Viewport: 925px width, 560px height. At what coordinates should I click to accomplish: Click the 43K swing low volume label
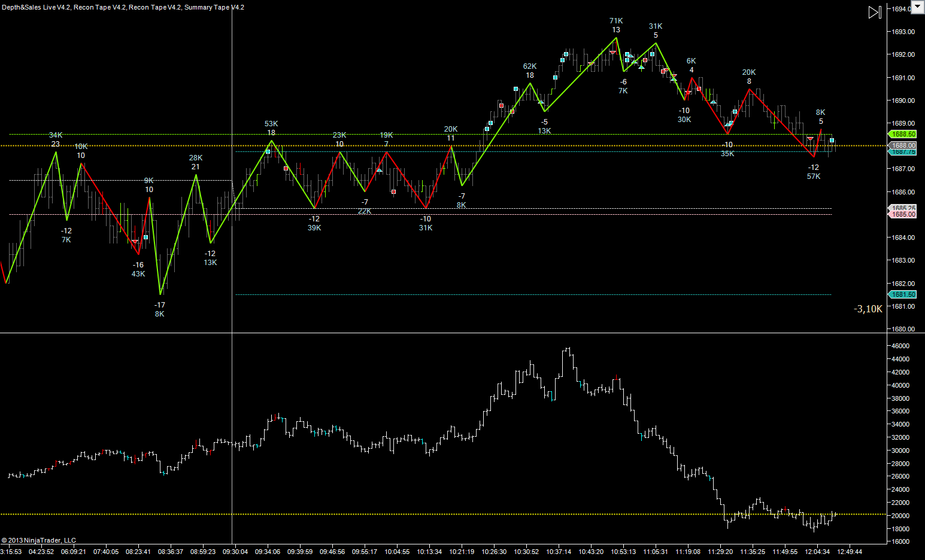(138, 274)
